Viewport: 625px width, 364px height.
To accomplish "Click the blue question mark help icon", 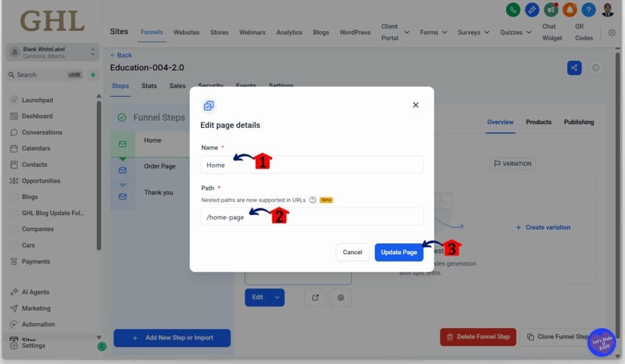I will pyautogui.click(x=588, y=10).
